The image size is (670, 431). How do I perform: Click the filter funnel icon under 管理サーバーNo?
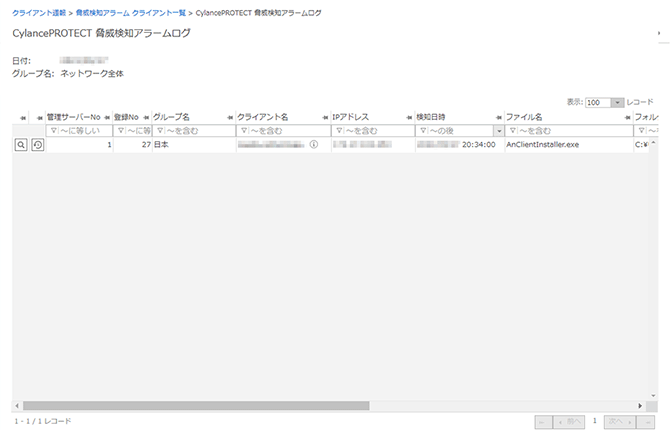pyautogui.click(x=54, y=131)
